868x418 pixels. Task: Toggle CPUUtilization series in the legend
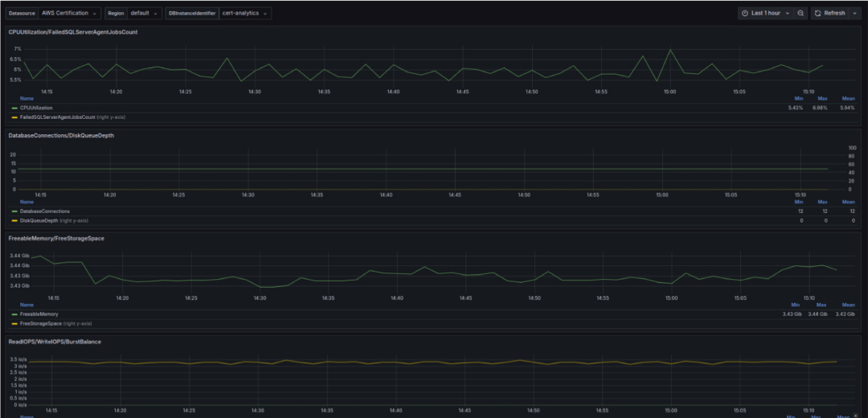point(36,108)
